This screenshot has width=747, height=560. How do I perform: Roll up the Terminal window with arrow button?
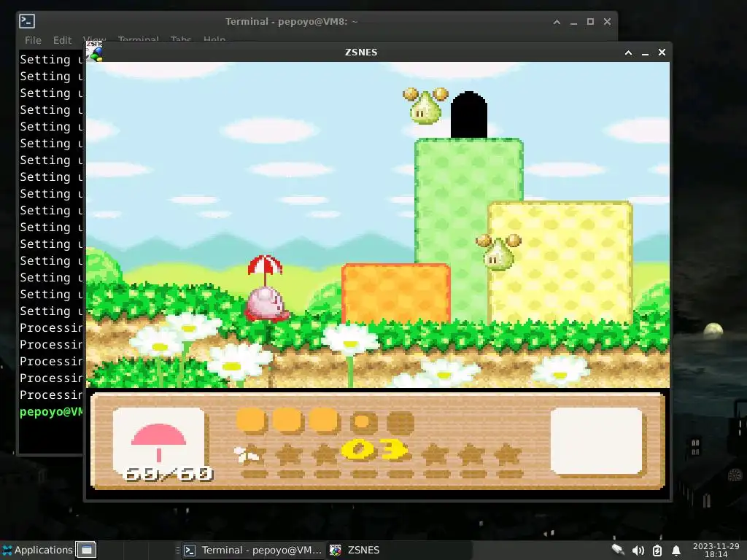(557, 22)
